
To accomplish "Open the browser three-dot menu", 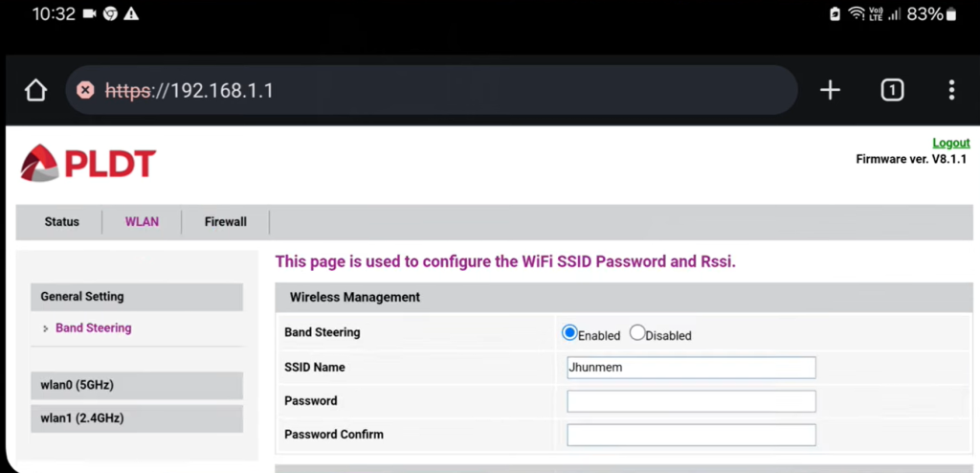I will (x=951, y=90).
